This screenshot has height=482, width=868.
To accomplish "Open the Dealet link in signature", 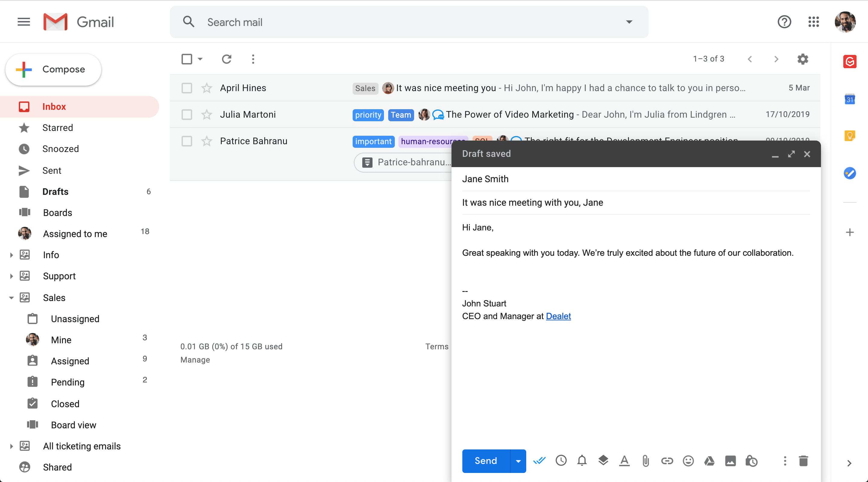I will pos(558,316).
